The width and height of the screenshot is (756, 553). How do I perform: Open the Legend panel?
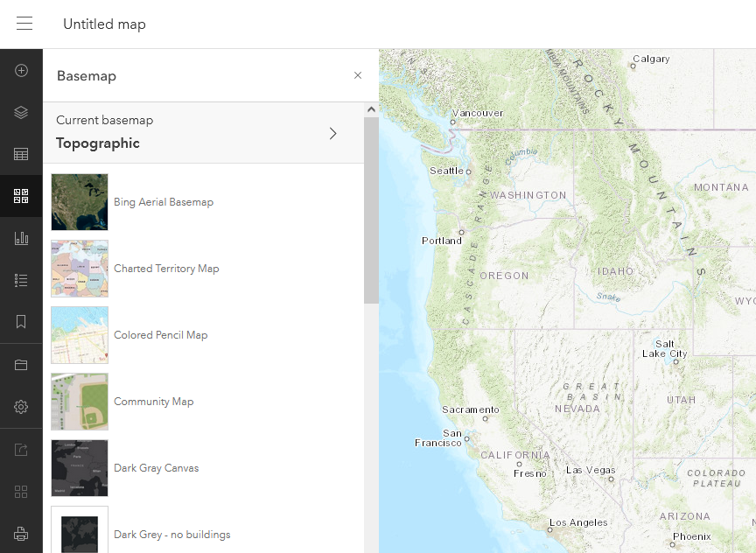21,280
